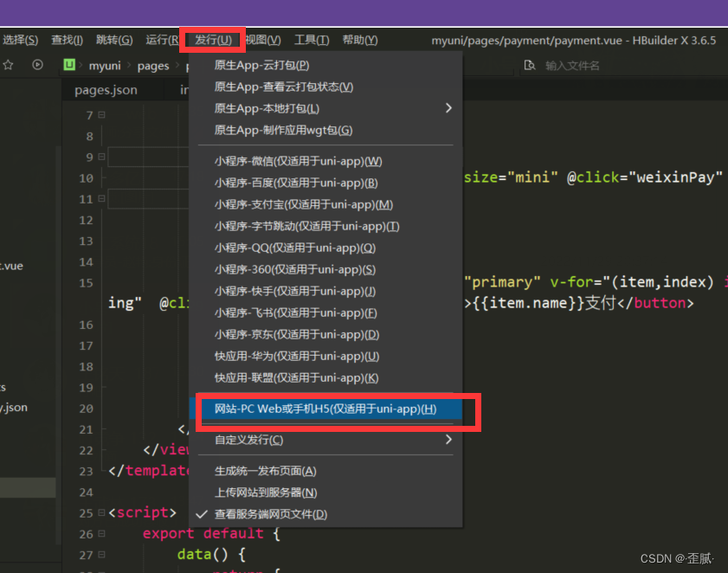Click the <script> tag text
The image size is (728, 573).
point(143,512)
